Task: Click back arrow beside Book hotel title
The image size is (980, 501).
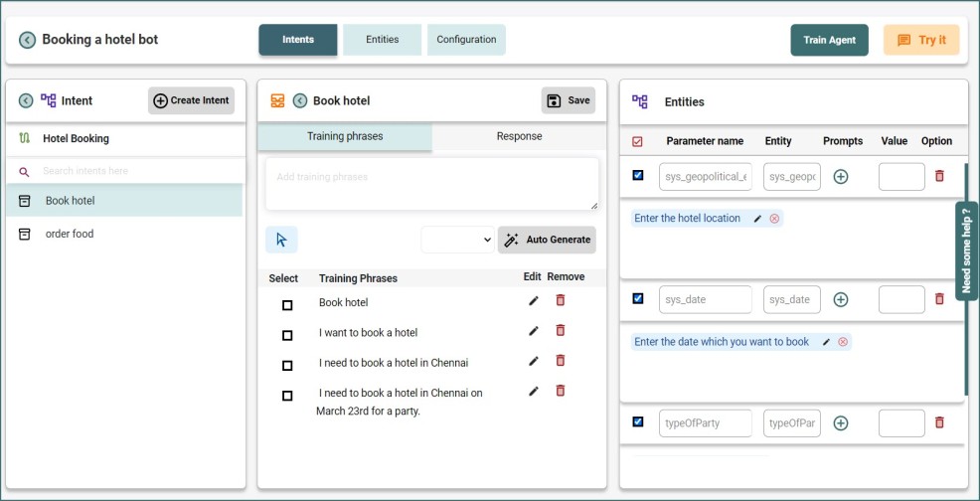Action: (299, 100)
